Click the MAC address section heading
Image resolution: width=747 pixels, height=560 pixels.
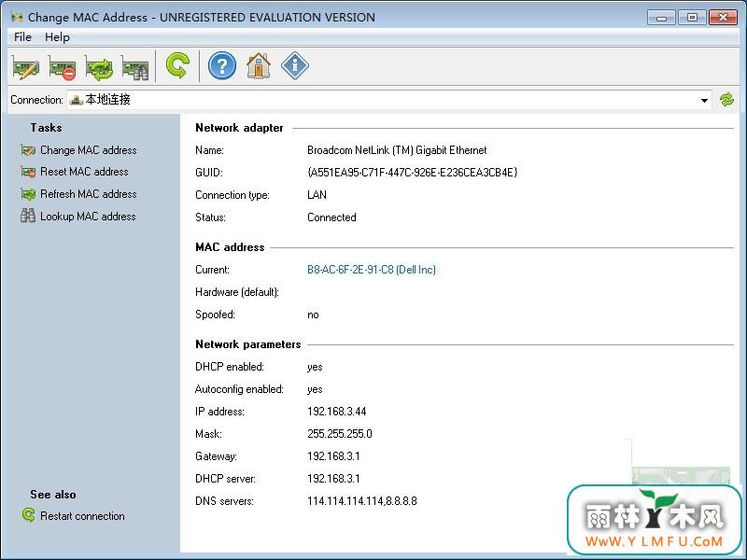tap(230, 247)
